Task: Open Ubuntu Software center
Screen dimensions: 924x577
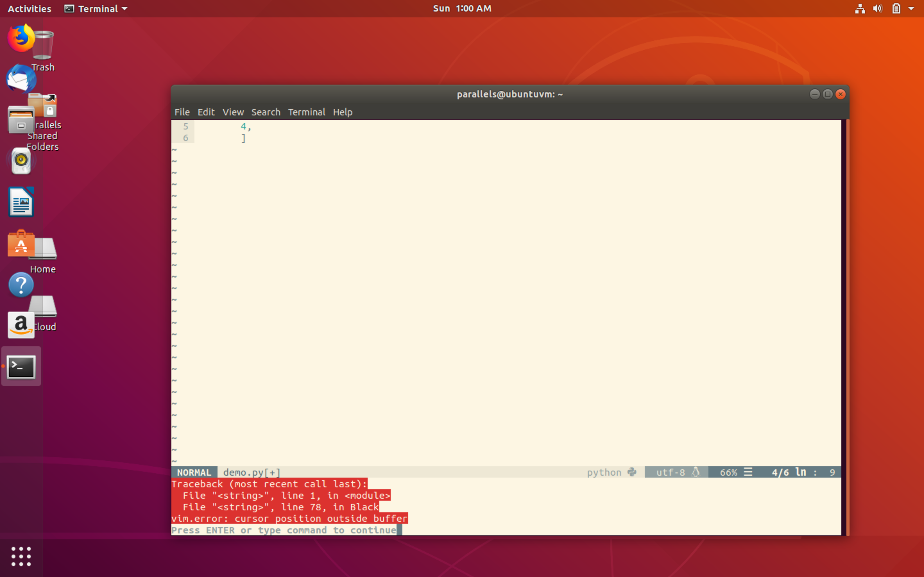Action: coord(21,244)
